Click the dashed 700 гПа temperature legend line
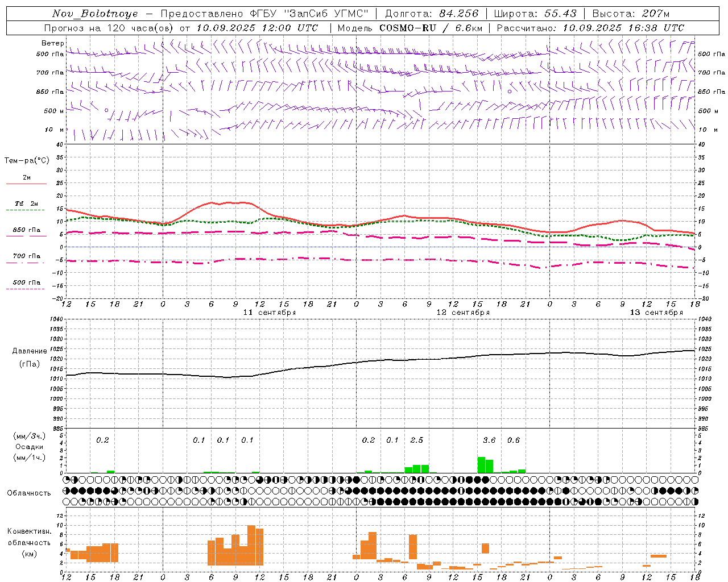728x582 pixels. pyautogui.click(x=26, y=263)
